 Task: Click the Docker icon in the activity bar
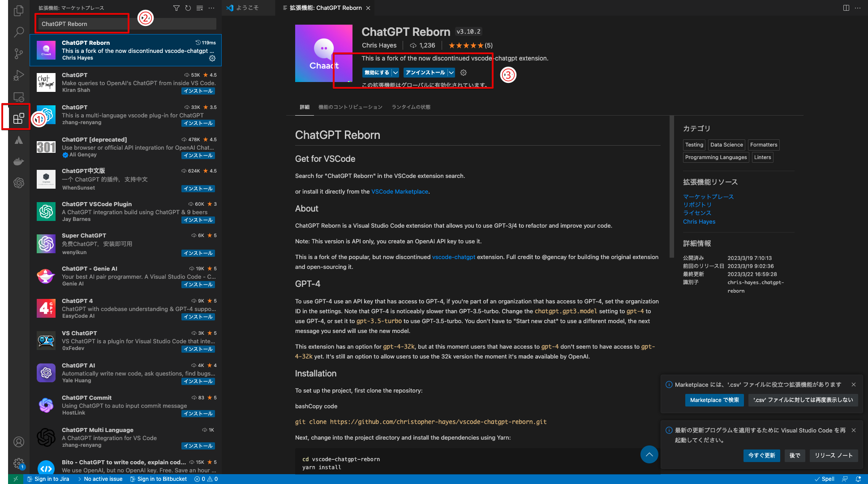(x=18, y=161)
